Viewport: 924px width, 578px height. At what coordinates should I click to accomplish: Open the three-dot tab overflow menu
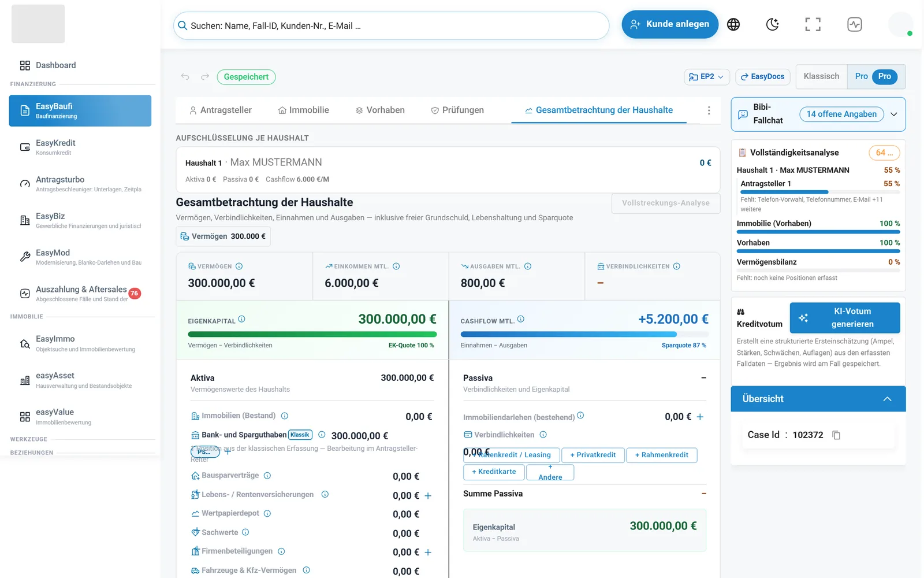(709, 110)
